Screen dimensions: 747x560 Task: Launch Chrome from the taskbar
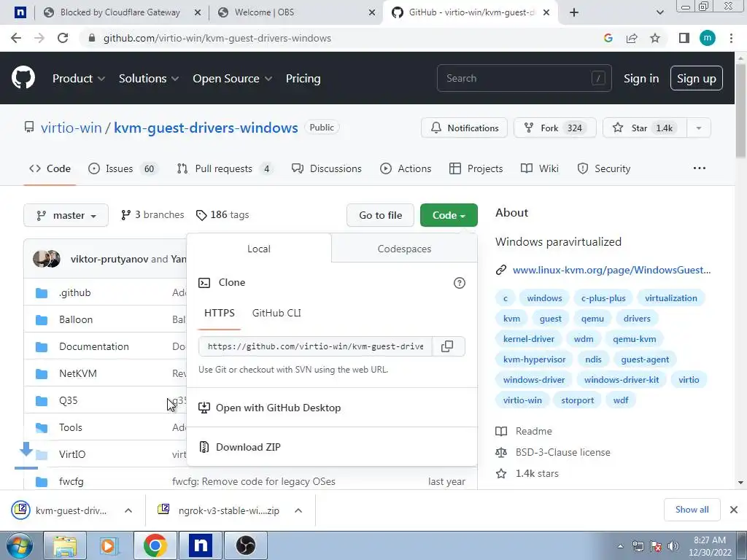coord(155,545)
